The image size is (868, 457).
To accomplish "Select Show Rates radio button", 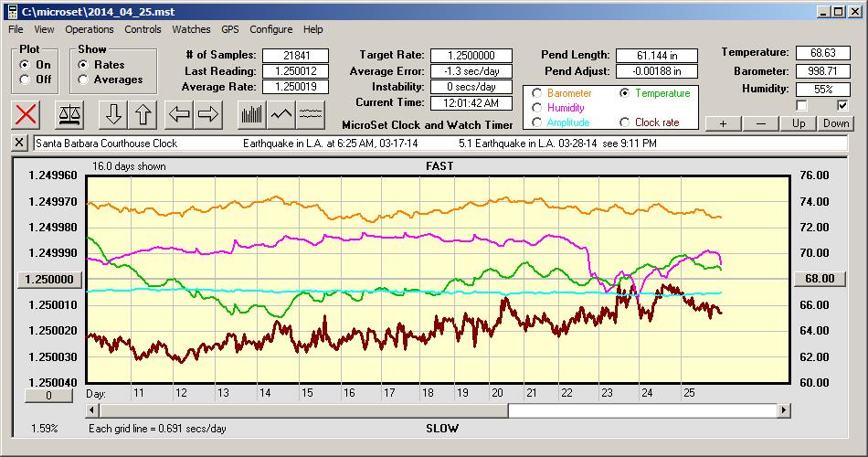I will (83, 65).
